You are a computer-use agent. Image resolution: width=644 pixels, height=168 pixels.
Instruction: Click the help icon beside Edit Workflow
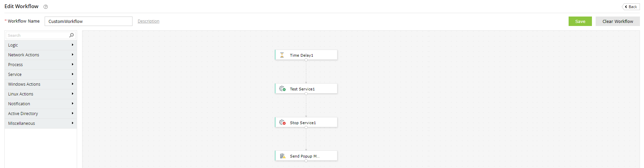46,7
